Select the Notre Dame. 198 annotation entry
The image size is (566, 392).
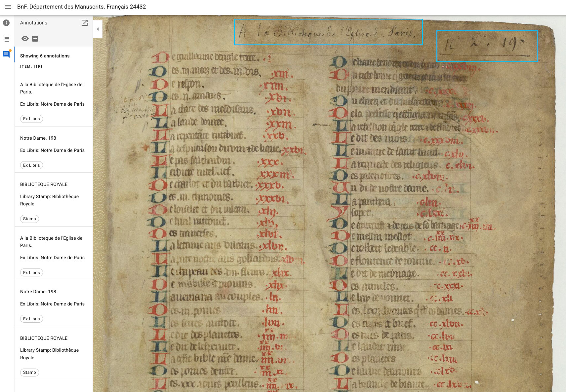coord(38,138)
